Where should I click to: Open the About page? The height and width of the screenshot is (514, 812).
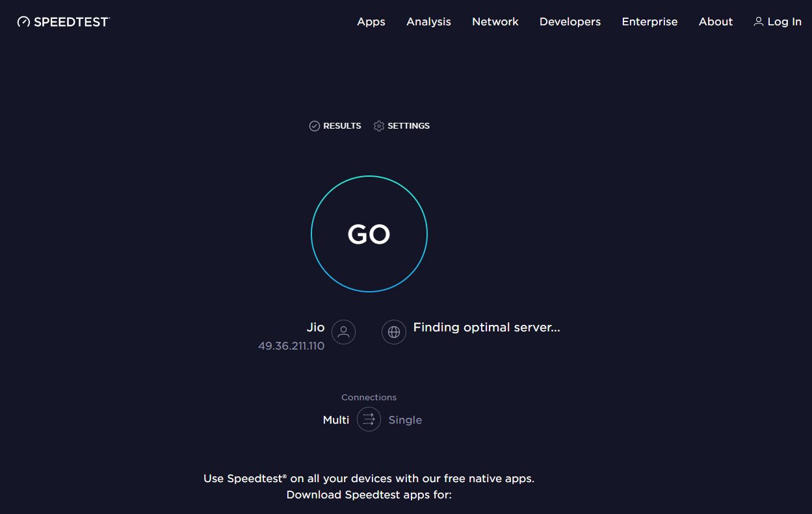(715, 21)
